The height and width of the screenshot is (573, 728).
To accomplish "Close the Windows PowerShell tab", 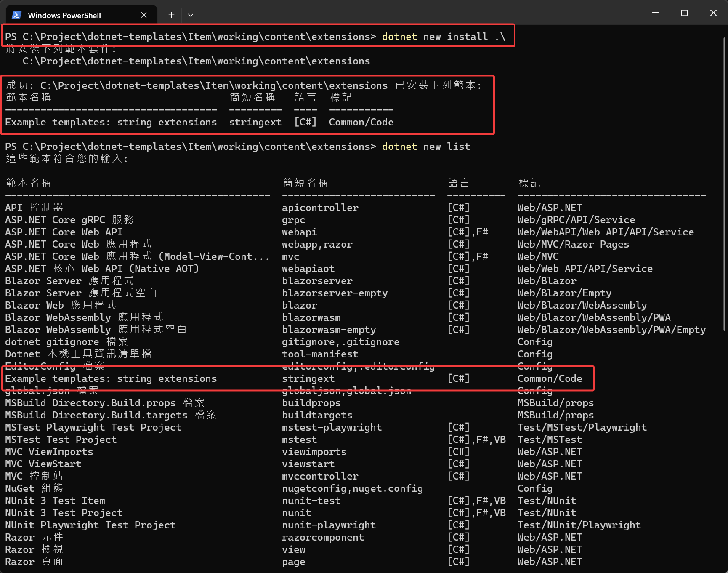I will click(144, 15).
